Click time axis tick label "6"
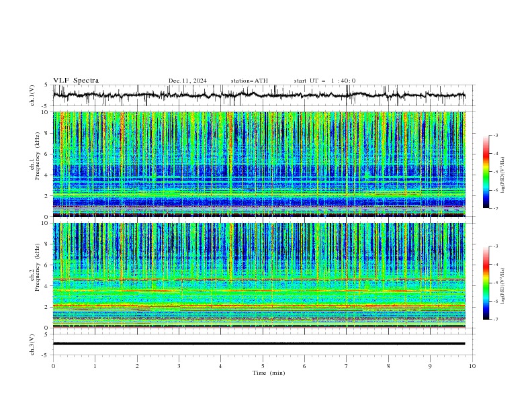 pyautogui.click(x=304, y=366)
